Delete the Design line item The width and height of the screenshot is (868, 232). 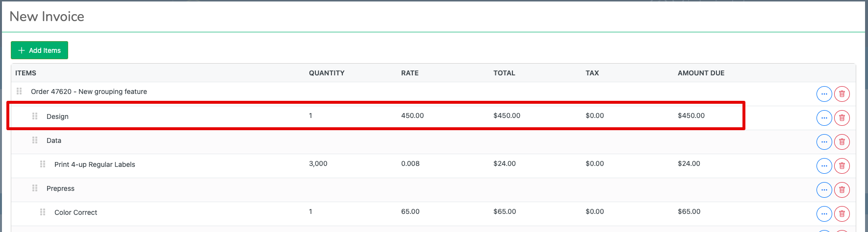[x=842, y=118]
